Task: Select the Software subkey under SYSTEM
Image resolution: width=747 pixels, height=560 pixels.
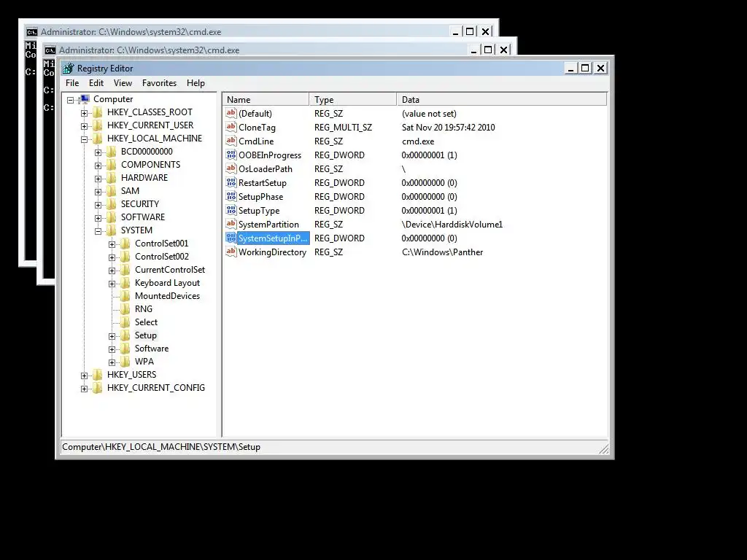Action: coord(152,349)
